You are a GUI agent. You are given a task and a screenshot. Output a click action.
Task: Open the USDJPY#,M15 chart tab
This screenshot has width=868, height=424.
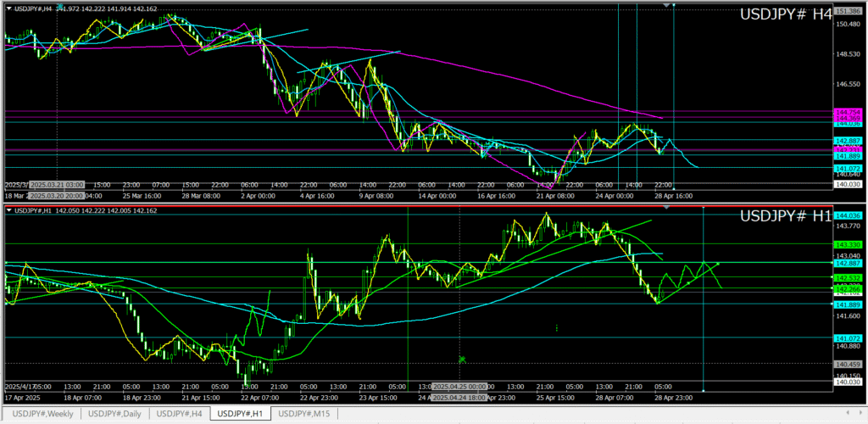[304, 414]
